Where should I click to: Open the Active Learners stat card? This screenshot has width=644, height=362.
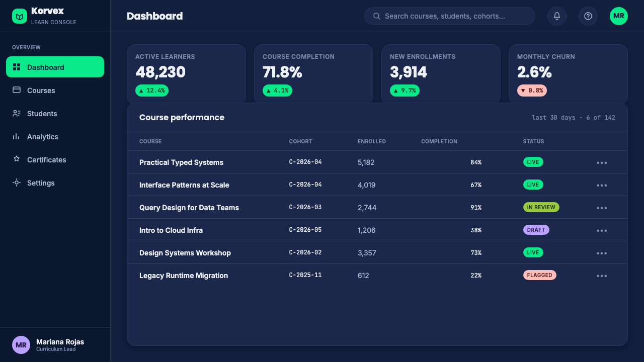coord(186,74)
